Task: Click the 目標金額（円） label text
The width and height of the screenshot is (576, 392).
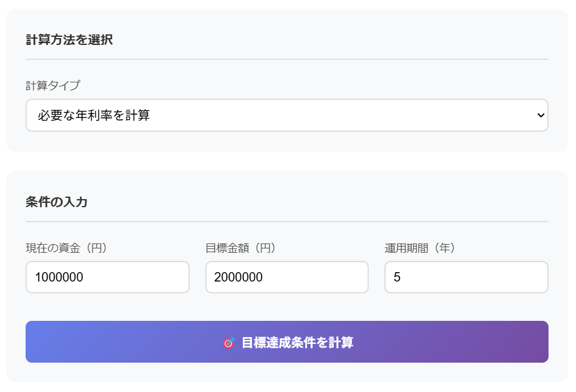Action: click(241, 248)
